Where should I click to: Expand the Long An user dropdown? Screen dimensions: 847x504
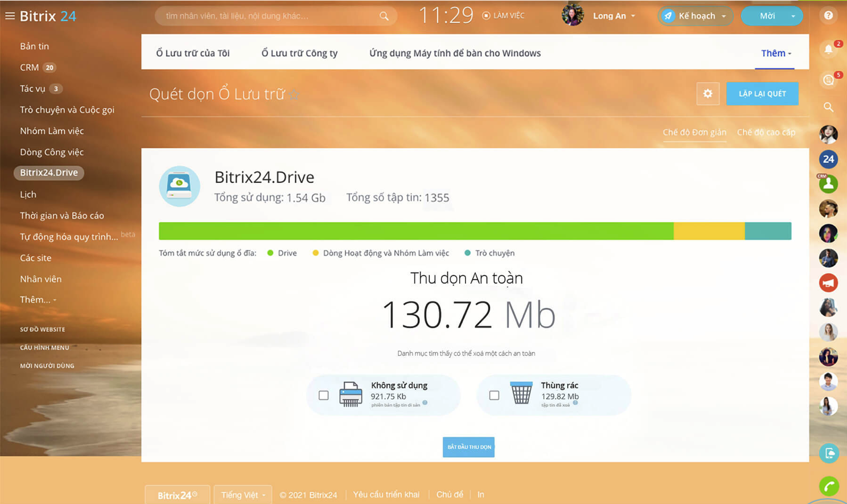[614, 16]
